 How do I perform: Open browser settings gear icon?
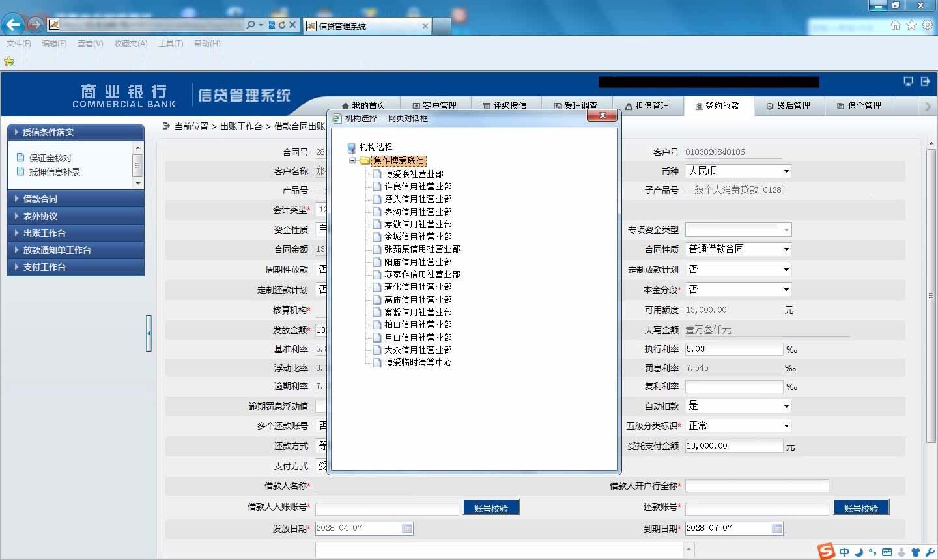pos(928,25)
